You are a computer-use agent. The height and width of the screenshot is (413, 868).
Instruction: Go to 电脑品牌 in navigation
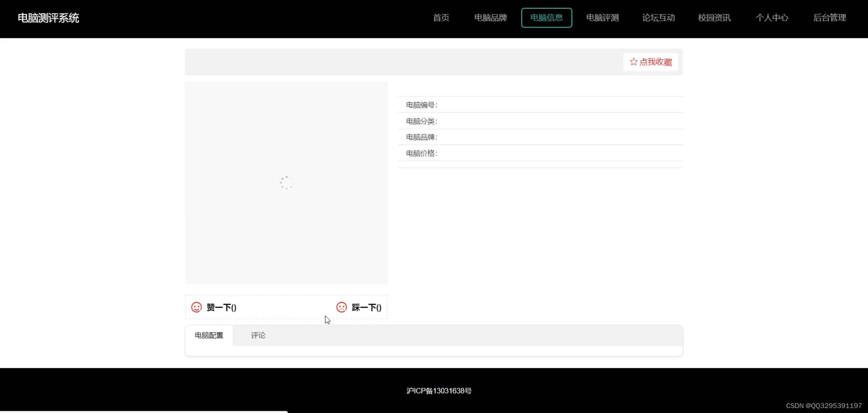(491, 18)
